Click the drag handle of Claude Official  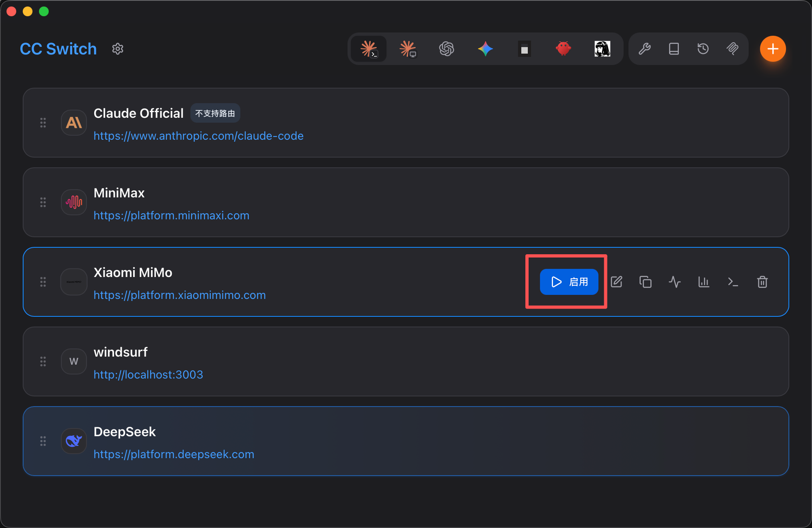(43, 123)
